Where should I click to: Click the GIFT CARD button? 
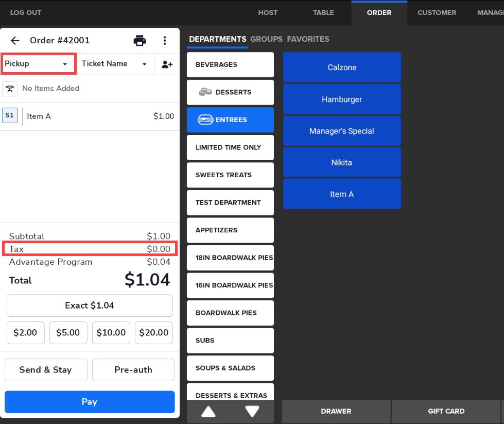pos(446,412)
